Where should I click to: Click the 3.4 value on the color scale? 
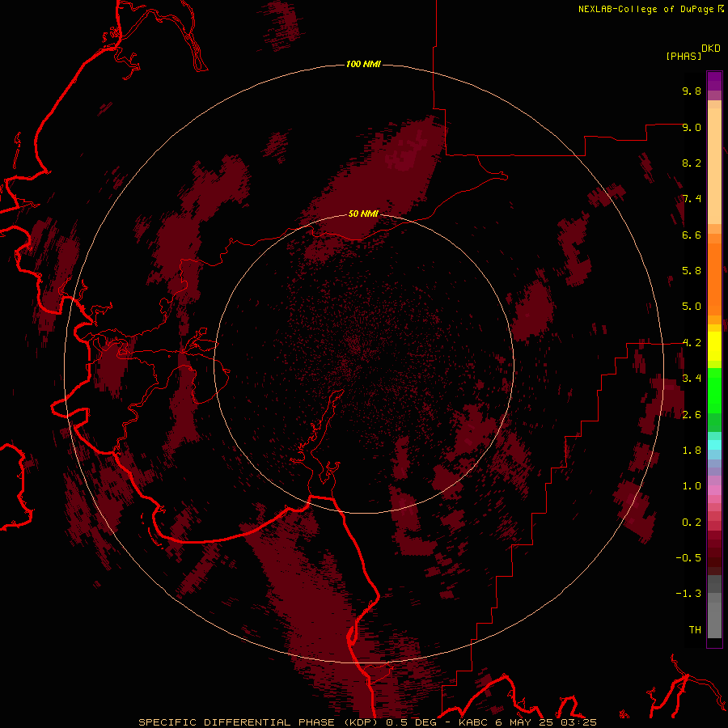coord(692,379)
